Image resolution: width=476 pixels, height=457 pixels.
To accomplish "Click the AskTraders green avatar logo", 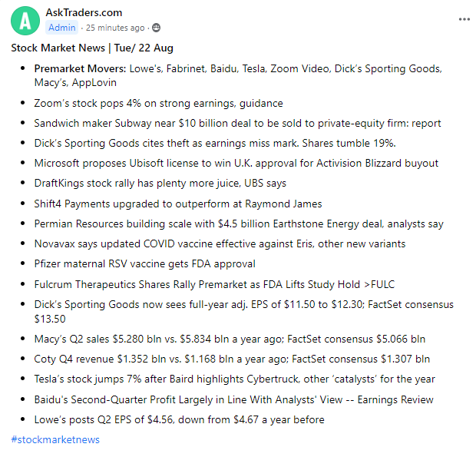I will (x=25, y=21).
